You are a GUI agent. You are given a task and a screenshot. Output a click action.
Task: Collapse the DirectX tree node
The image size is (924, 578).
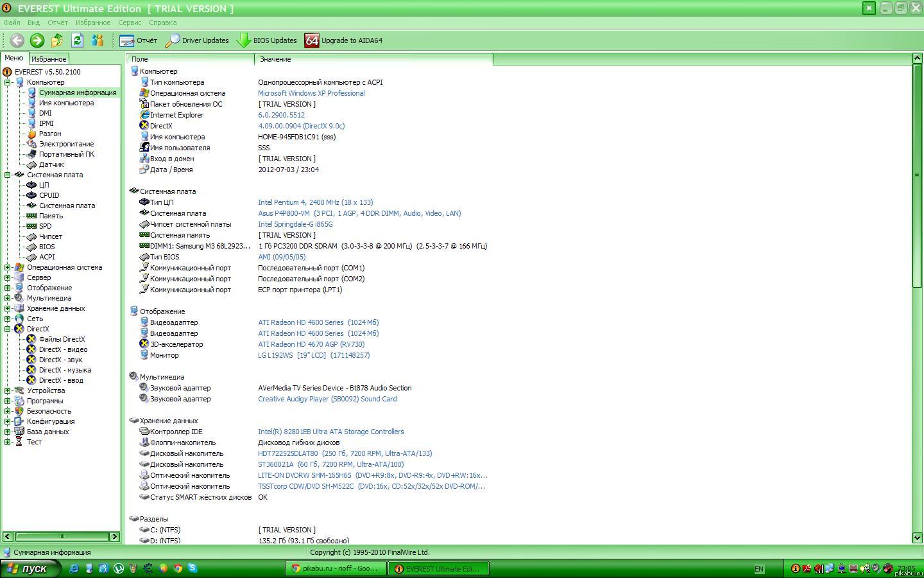pyautogui.click(x=8, y=329)
